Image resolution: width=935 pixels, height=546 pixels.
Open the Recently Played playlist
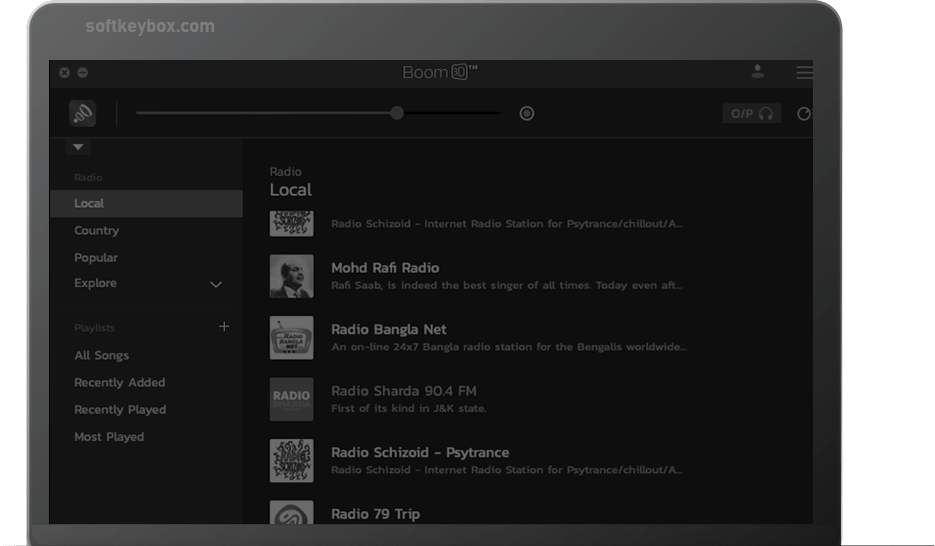[x=120, y=409]
